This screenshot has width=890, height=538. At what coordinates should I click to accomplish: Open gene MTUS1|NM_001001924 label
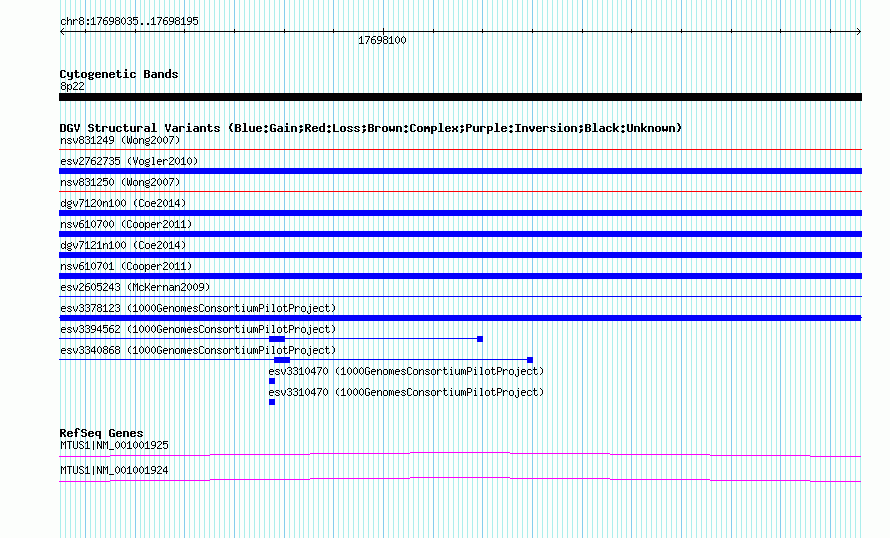114,470
